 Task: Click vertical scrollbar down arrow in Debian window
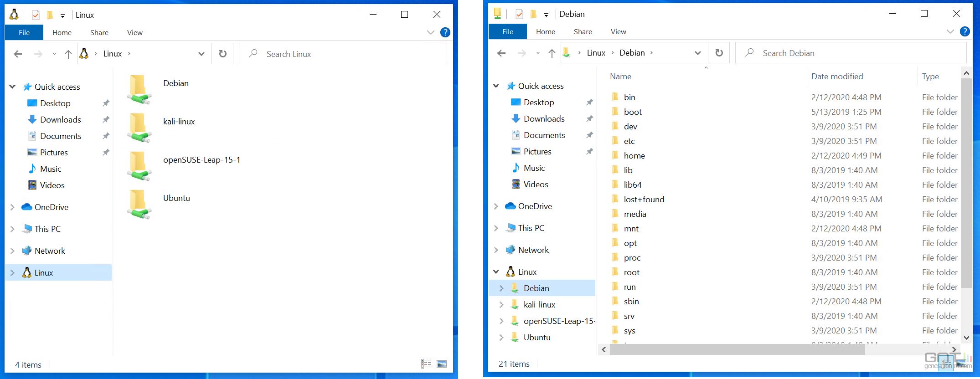966,338
